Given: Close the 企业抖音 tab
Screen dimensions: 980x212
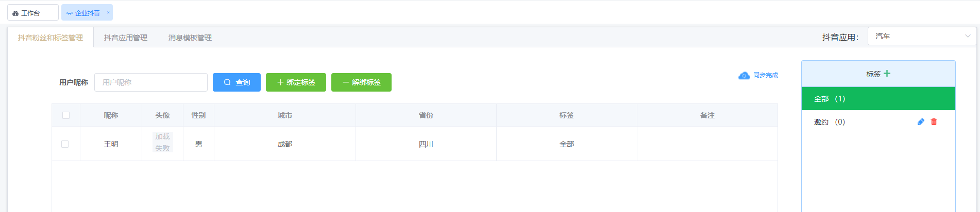Looking at the screenshot, I should [108, 13].
